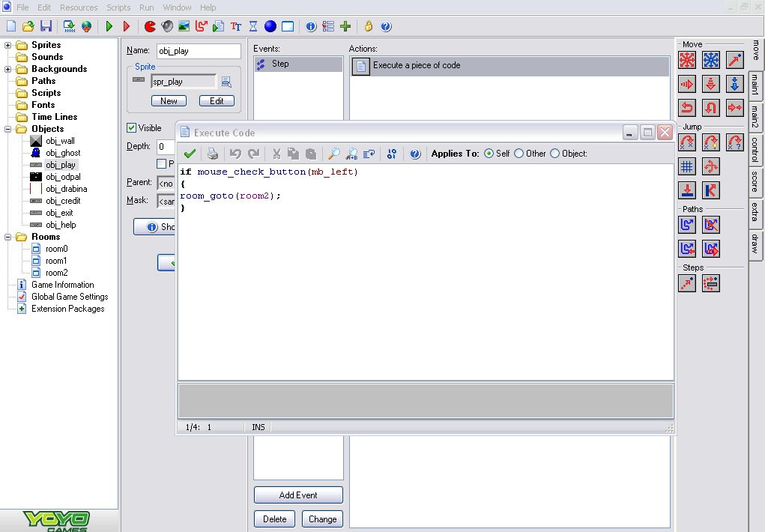This screenshot has height=532, width=765.
Task: Save the game with the floppy disk icon
Action: tap(46, 26)
